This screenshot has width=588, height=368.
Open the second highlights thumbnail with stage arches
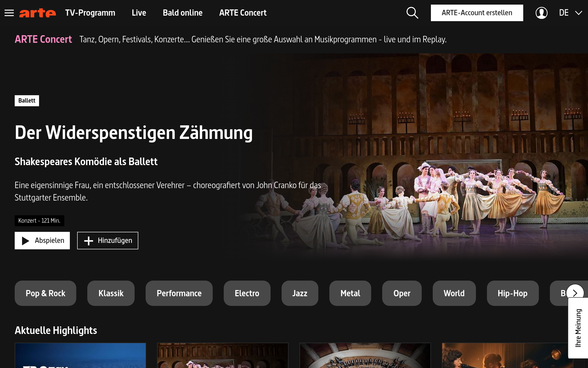(223, 355)
